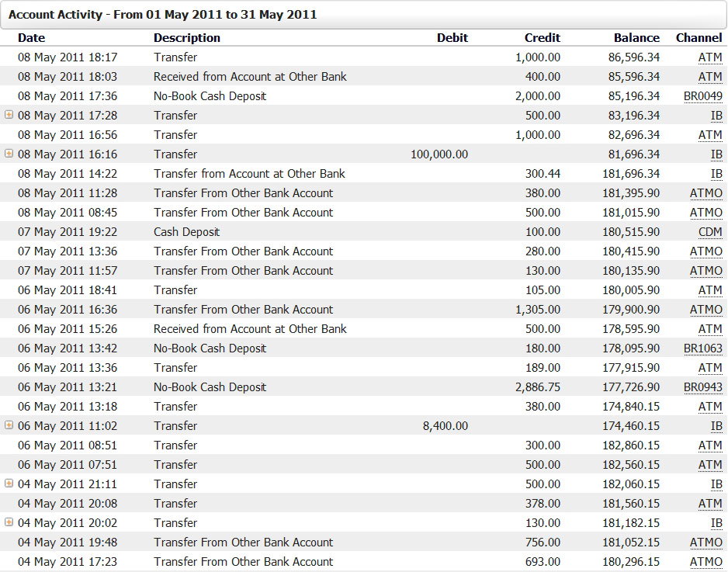Open the BR0943 channel link
This screenshot has width=728, height=572.
[703, 388]
